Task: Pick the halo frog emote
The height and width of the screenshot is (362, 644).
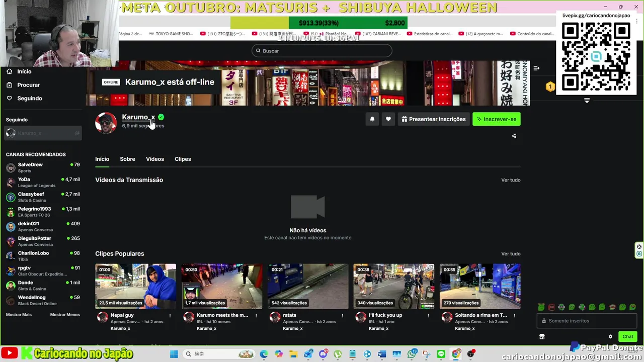Action: (x=541, y=307)
